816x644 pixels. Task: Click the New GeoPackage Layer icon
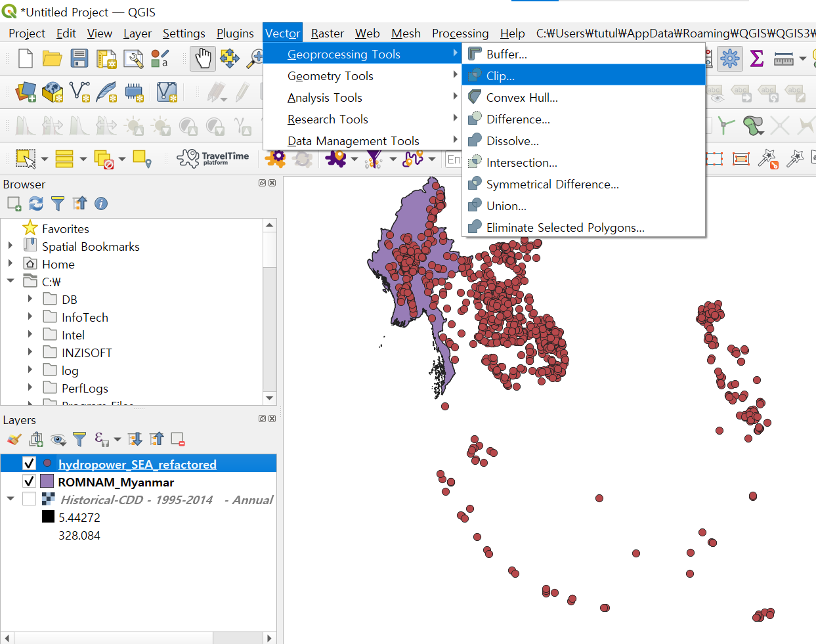[x=53, y=92]
